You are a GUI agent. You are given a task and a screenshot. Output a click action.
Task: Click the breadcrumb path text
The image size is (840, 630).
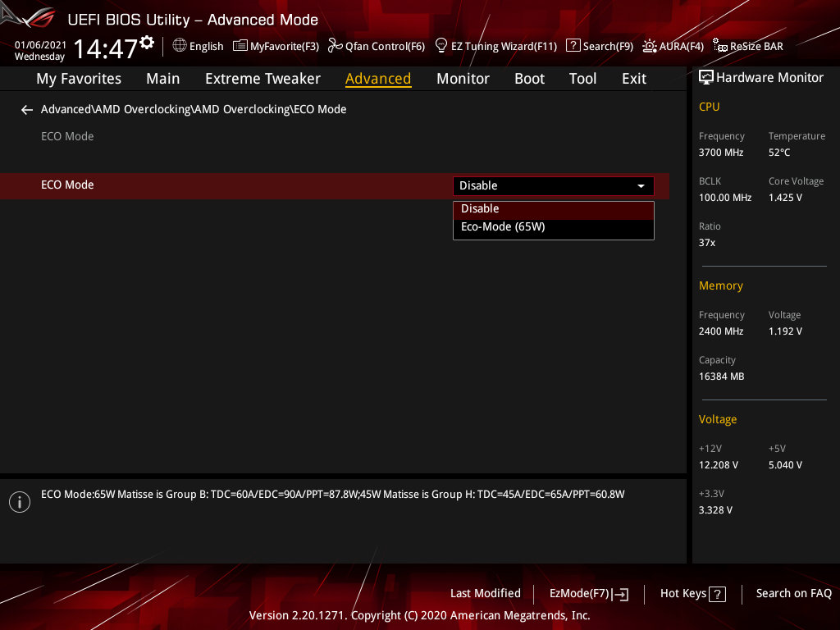[x=194, y=109]
